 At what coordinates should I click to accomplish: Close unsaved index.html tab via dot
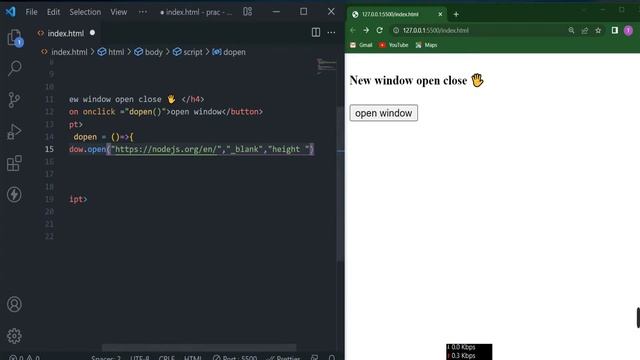(92, 33)
